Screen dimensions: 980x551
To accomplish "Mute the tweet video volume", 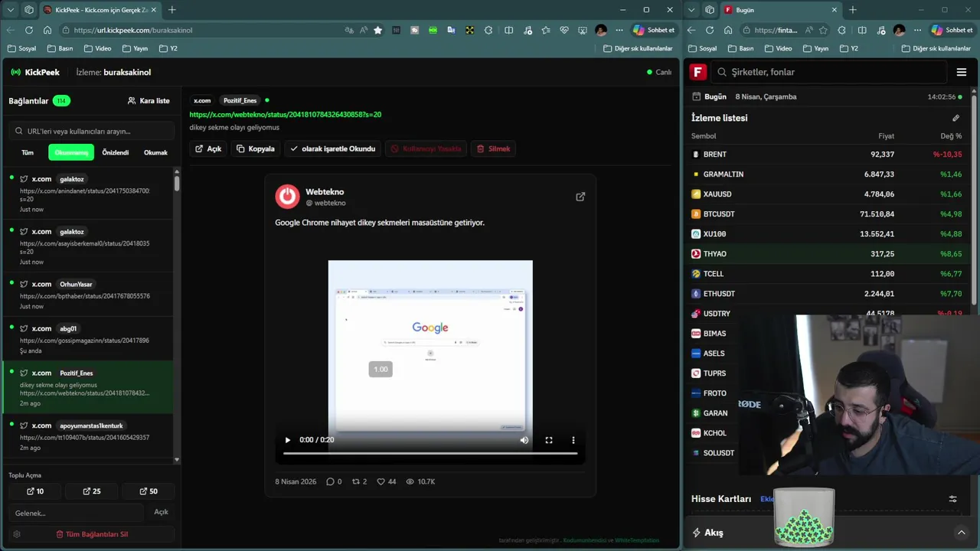I will pos(524,440).
